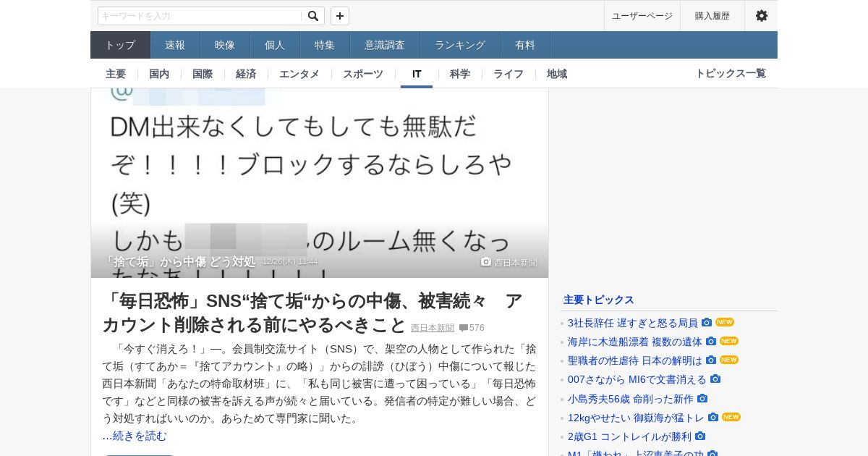Image resolution: width=868 pixels, height=456 pixels.
Task: Open 海岸に木造船漂着 複数の遺体 headline
Action: (635, 342)
